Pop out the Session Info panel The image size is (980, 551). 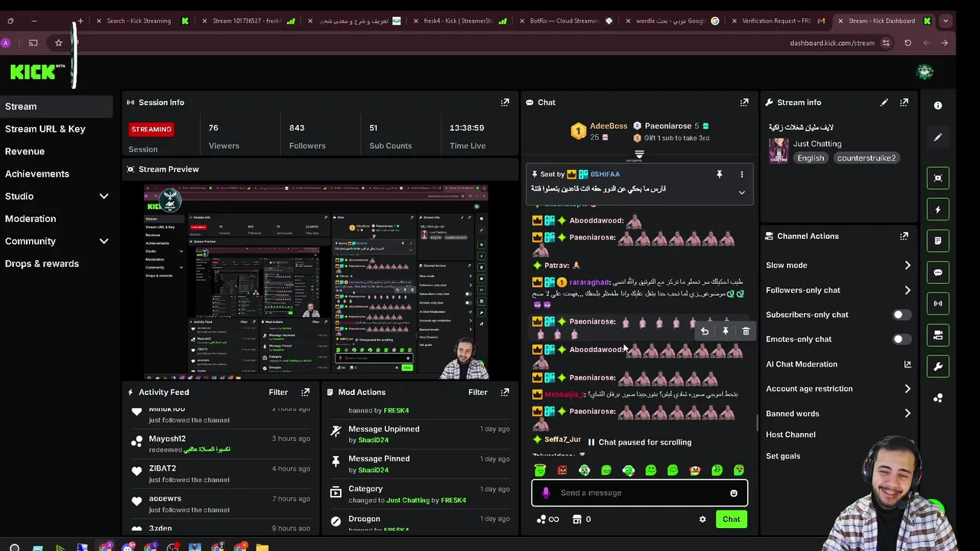[505, 103]
